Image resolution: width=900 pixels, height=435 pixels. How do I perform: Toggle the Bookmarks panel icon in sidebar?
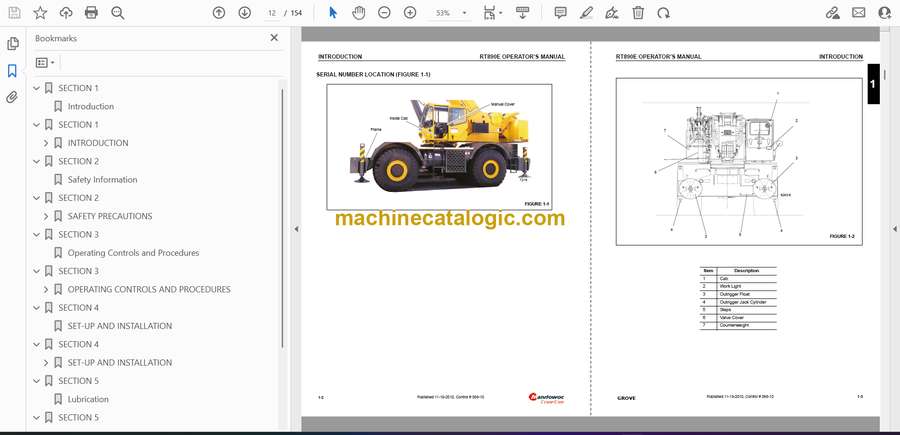click(x=12, y=71)
